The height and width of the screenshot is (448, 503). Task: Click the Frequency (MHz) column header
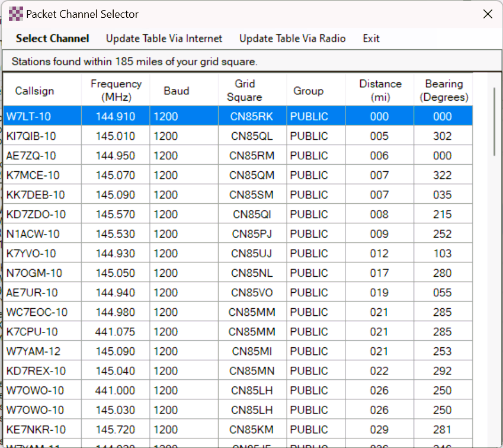point(116,91)
